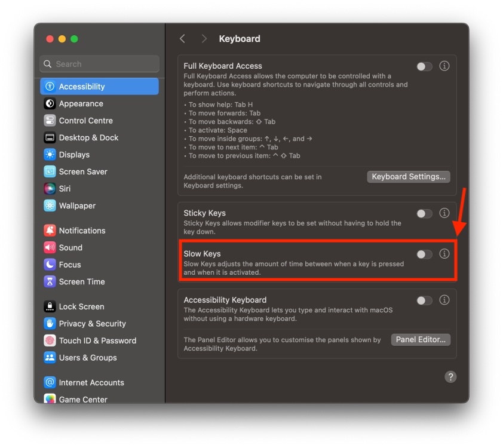This screenshot has width=503, height=448.
Task: Enable the Accessibility Keyboard toggle
Action: tap(424, 300)
